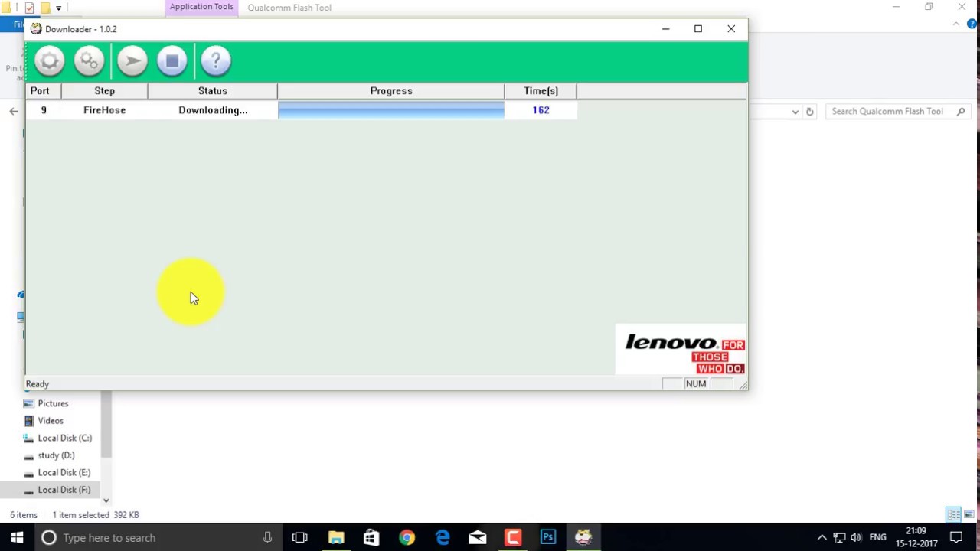Switch Explorer to large icons view
This screenshot has width=980, height=551.
(x=969, y=514)
